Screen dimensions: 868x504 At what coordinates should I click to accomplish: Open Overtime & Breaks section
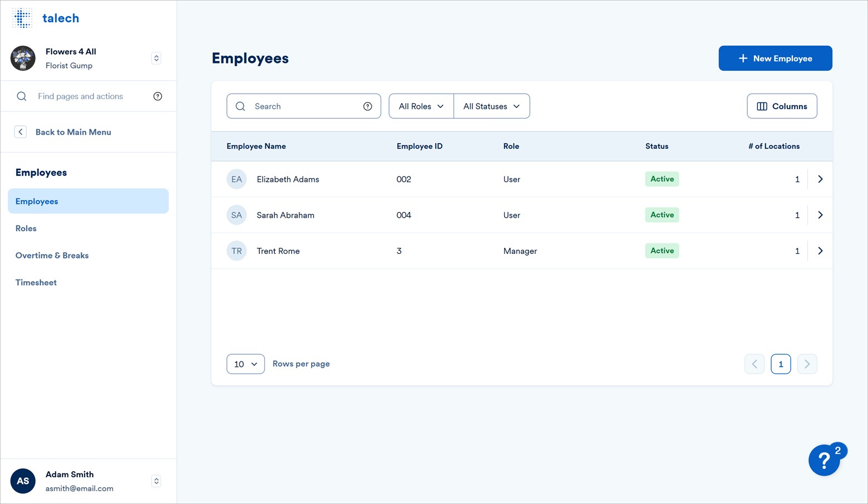[x=52, y=255]
